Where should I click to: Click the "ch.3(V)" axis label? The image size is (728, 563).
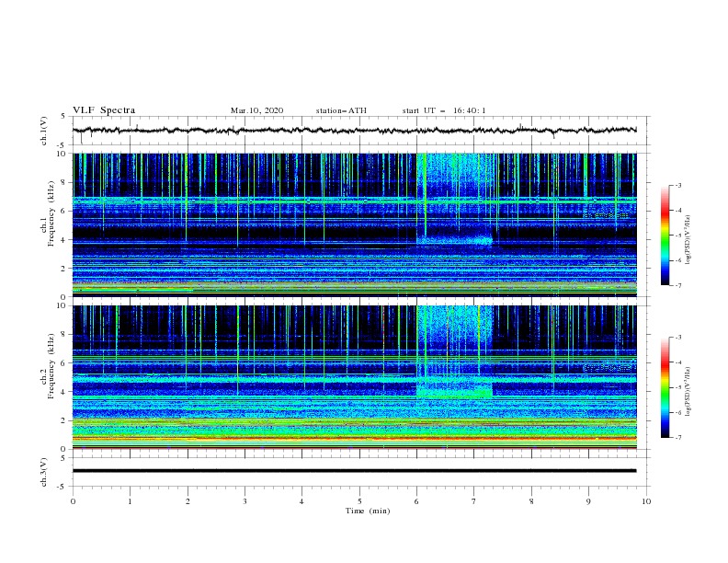pos(44,472)
